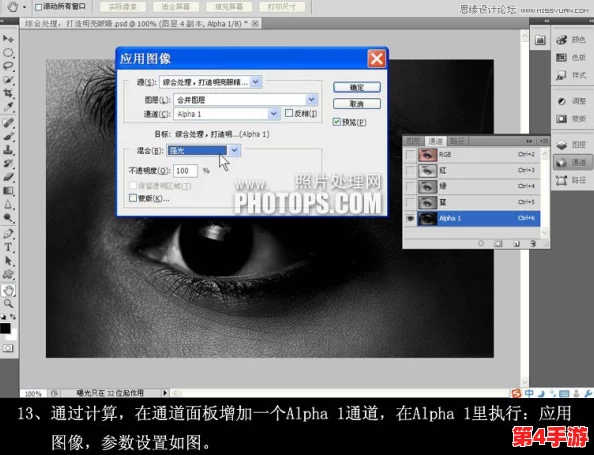Select the Elliptical Marquee tool
Screen dimensions: 594x455
tap(8, 52)
